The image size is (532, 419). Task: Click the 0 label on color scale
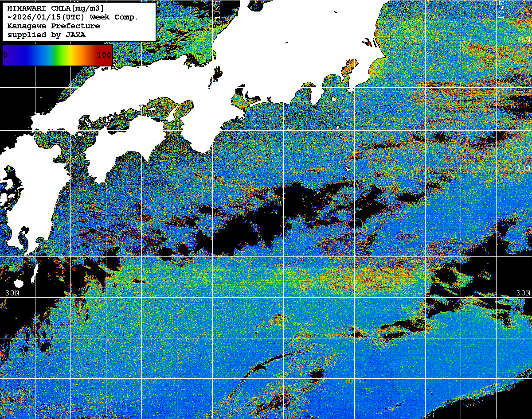[x=5, y=55]
